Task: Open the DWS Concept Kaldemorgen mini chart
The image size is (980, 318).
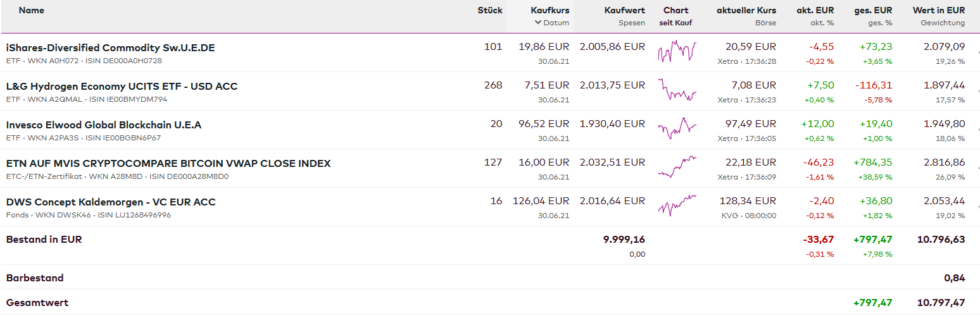Action: pyautogui.click(x=676, y=206)
